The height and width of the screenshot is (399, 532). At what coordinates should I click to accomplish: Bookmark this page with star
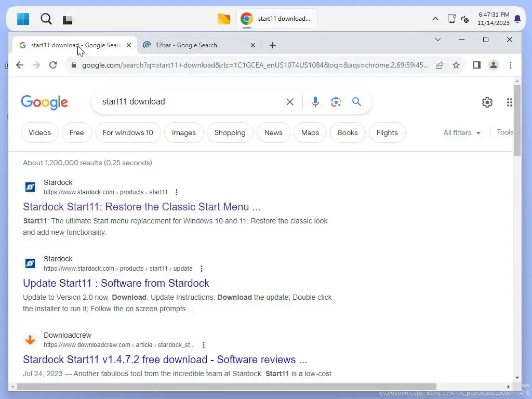tap(456, 65)
